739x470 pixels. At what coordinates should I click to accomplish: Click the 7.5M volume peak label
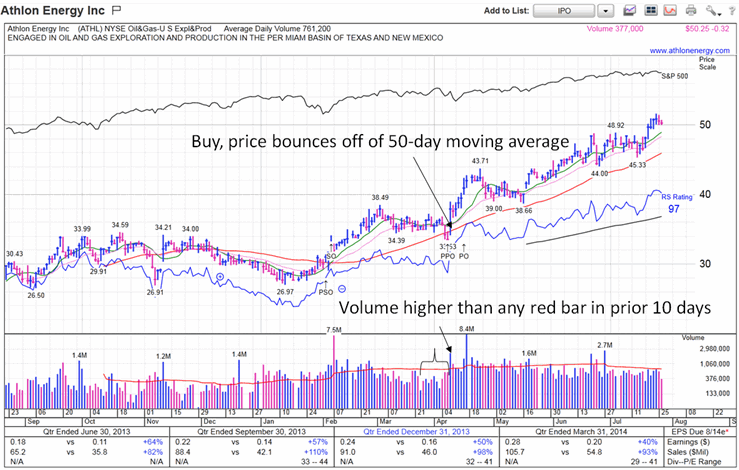point(334,330)
